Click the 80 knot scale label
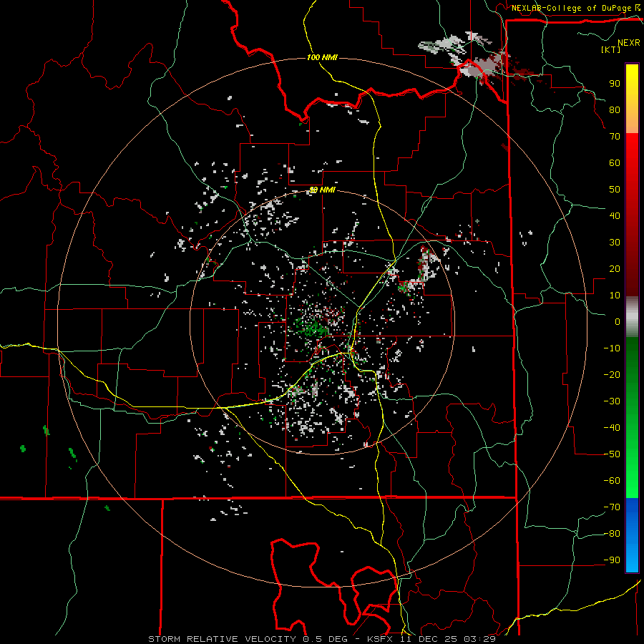Screen dimensions: 644x644 coord(615,109)
